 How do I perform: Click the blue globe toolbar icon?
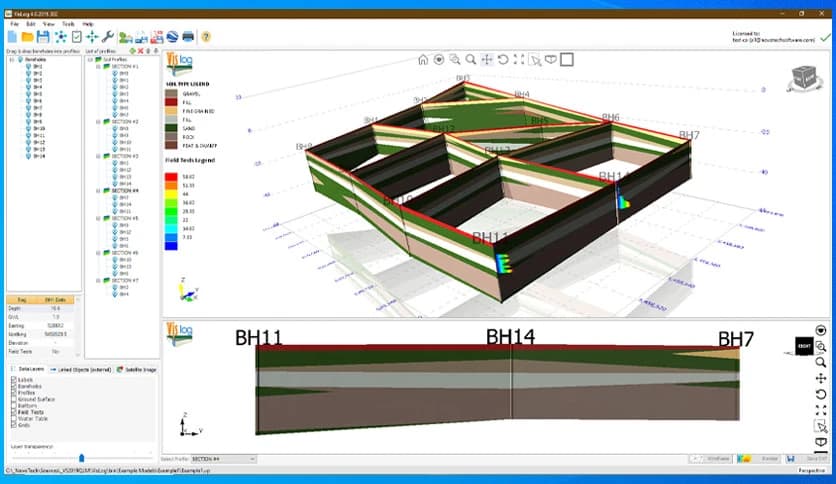pyautogui.click(x=172, y=37)
